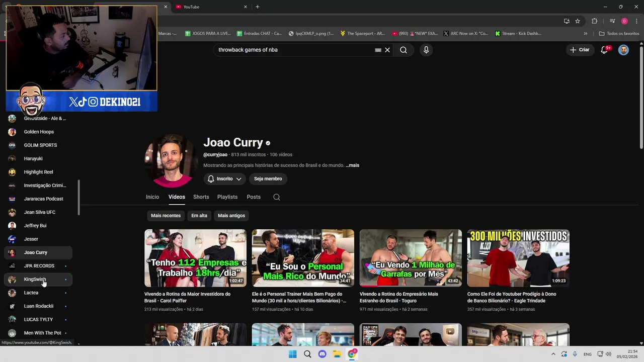644x362 pixels.
Task: Open the Posts tab
Action: (254, 197)
